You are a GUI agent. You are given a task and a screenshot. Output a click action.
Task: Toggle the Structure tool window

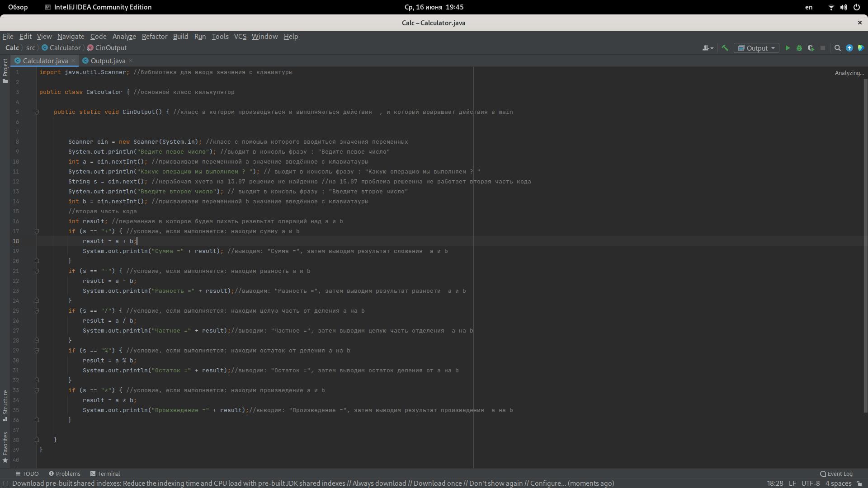coord(5,405)
